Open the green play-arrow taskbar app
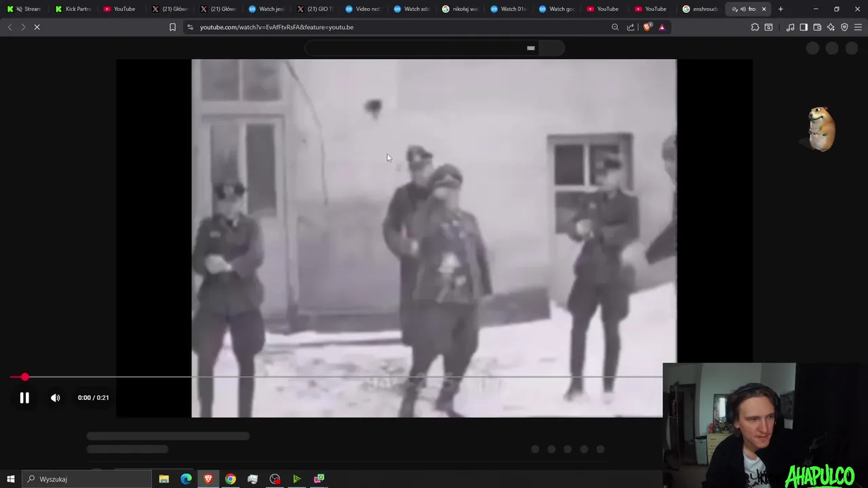Viewport: 868px width, 488px height. [296, 479]
